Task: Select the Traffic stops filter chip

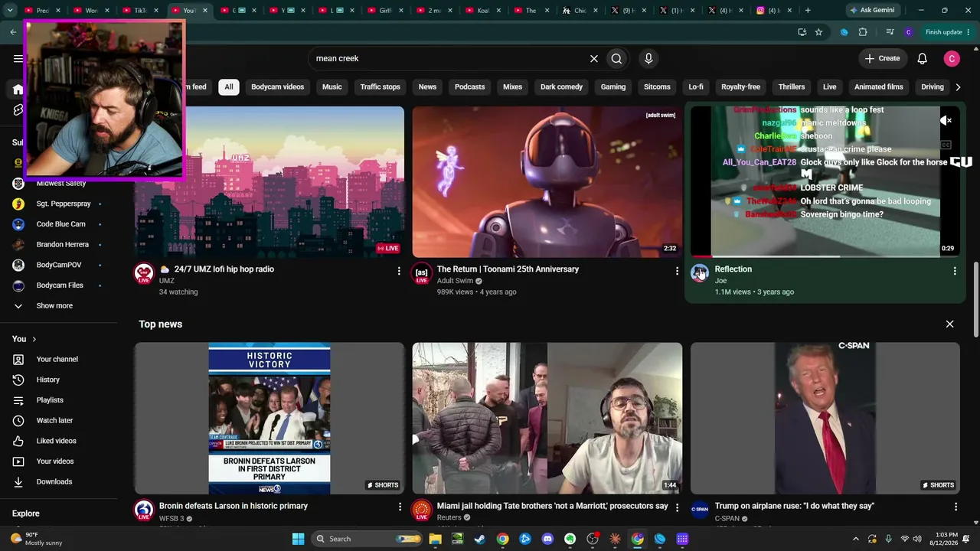Action: tap(381, 86)
